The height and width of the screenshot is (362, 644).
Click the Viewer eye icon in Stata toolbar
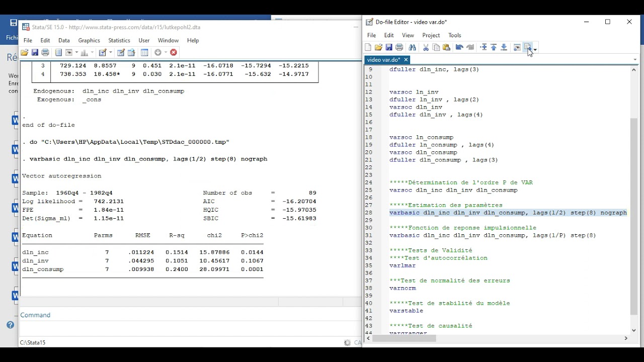tap(69, 52)
